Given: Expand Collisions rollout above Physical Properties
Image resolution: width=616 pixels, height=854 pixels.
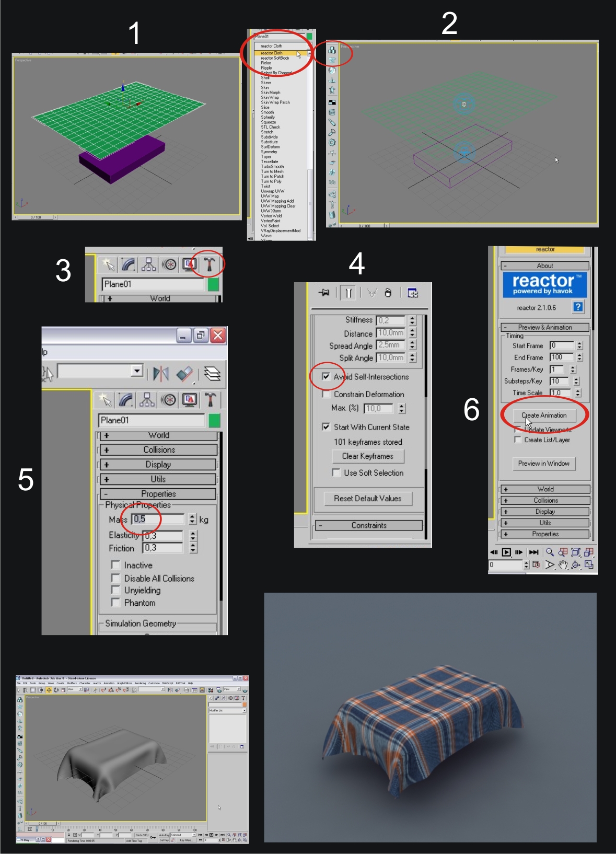Looking at the screenshot, I should click(158, 449).
